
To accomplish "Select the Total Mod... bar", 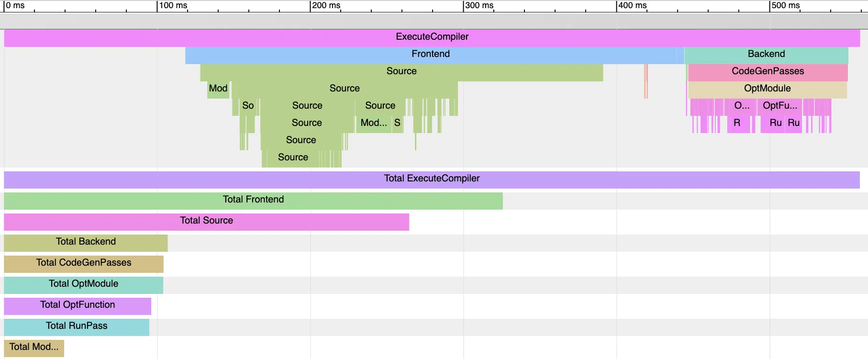I will tap(34, 348).
